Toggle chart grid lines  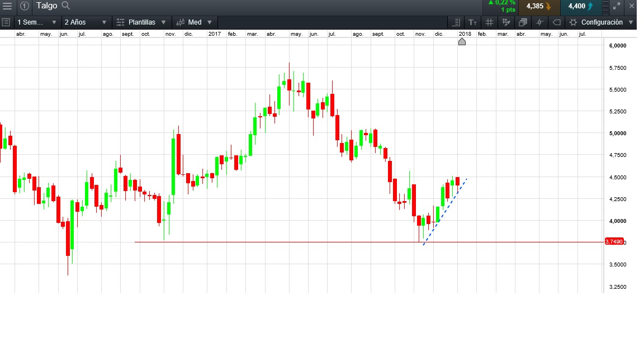(x=489, y=22)
